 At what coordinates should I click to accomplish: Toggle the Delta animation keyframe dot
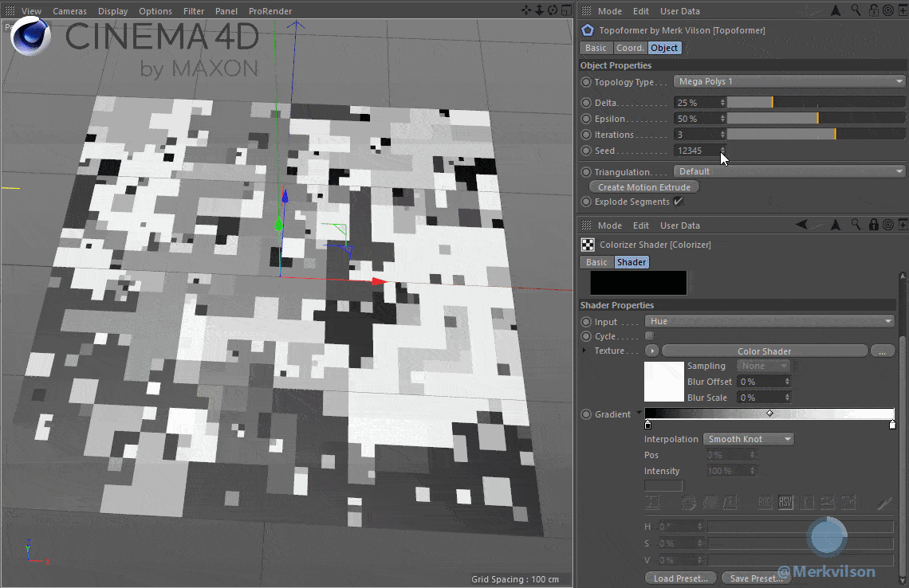coord(586,103)
